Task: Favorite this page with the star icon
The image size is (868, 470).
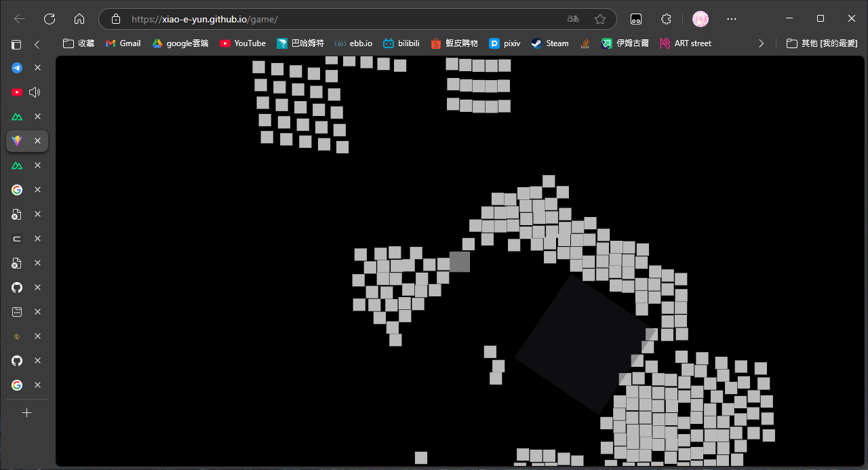Action: coord(599,19)
